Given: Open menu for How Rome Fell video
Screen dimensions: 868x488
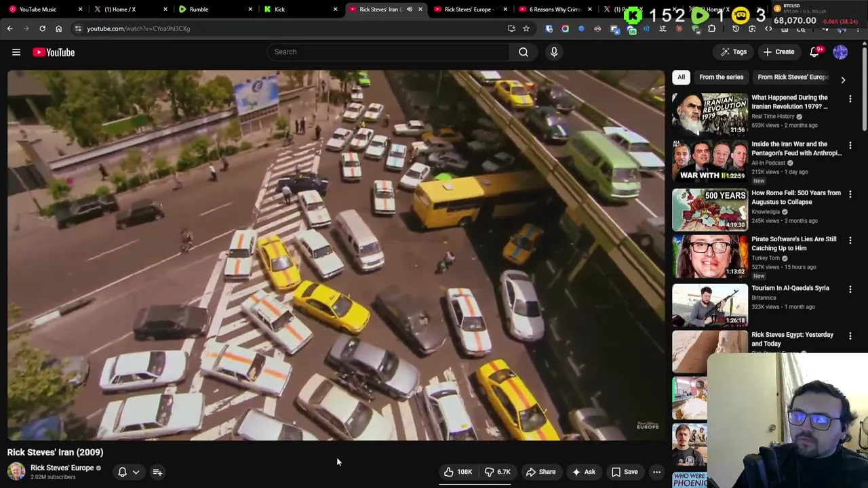Looking at the screenshot, I should coord(850,193).
